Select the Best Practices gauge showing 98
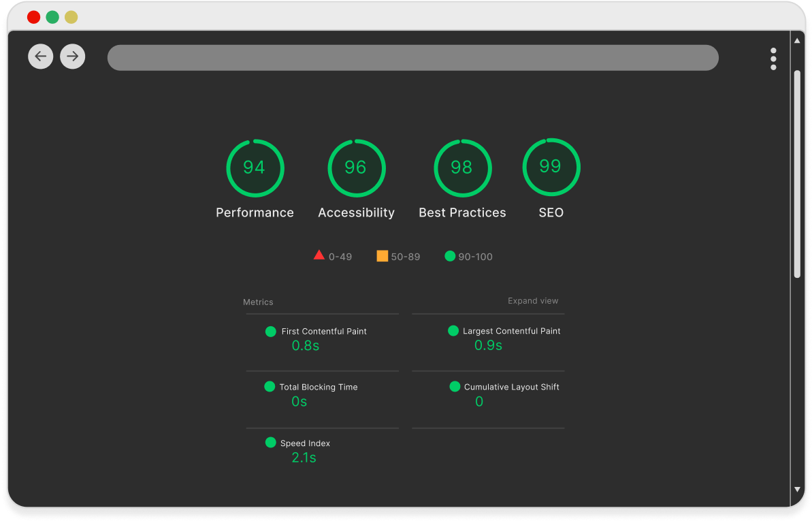 (x=462, y=168)
